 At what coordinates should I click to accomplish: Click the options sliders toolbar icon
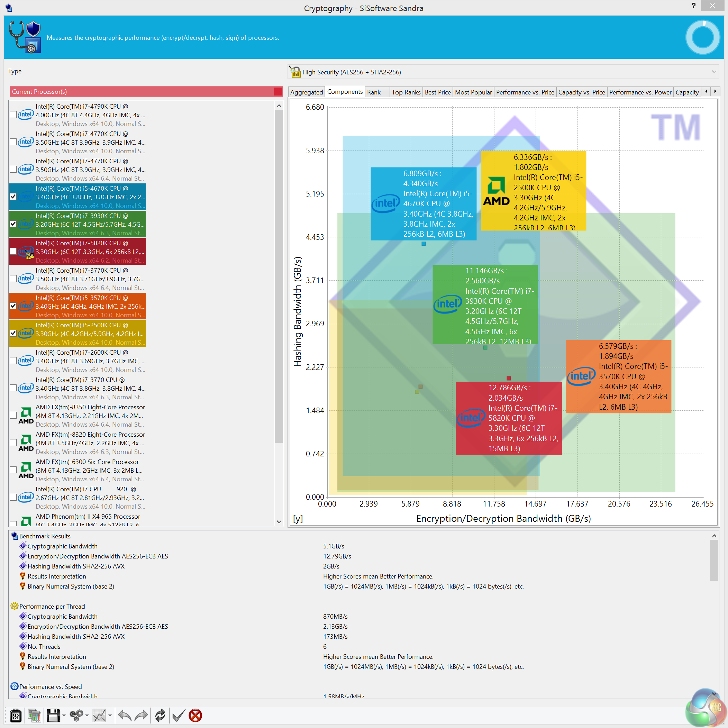coord(16,715)
